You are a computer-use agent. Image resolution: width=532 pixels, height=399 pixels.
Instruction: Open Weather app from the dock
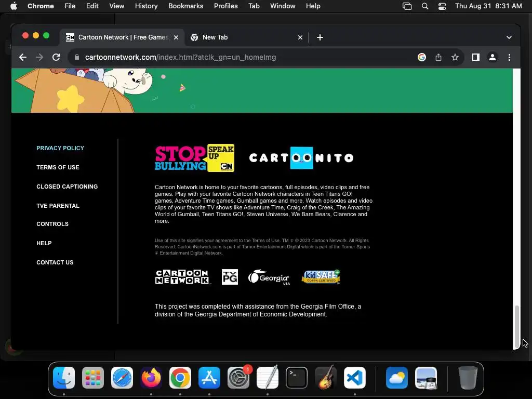[x=397, y=377]
